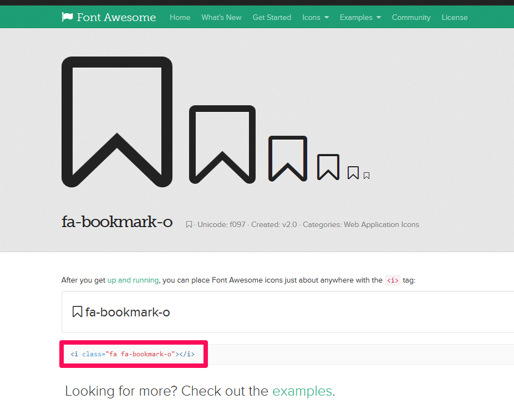Image resolution: width=514 pixels, height=420 pixels.
Task: Click the largest bookmark-o icon preview
Action: pyautogui.click(x=117, y=122)
